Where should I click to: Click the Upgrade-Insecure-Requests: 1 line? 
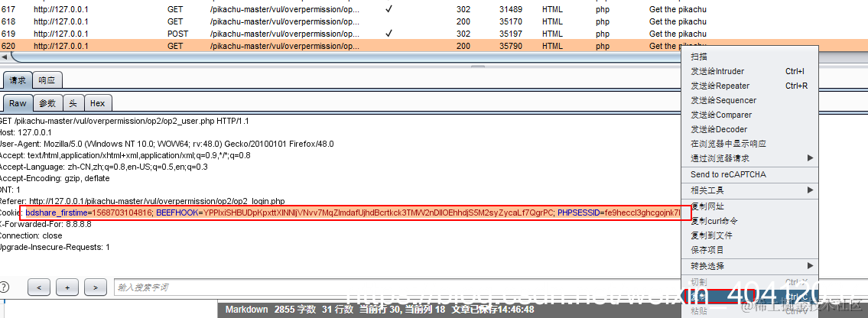(55, 247)
